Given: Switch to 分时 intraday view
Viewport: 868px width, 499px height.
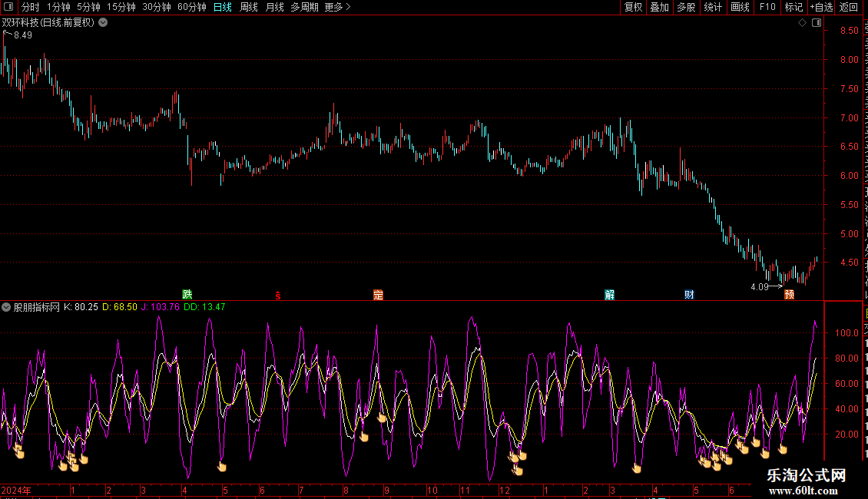Looking at the screenshot, I should click(x=31, y=7).
